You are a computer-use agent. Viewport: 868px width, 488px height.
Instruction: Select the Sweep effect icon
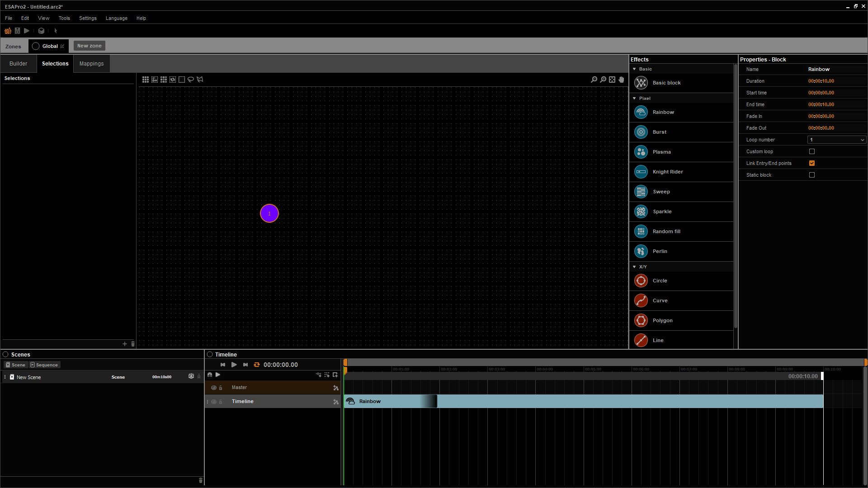(641, 192)
